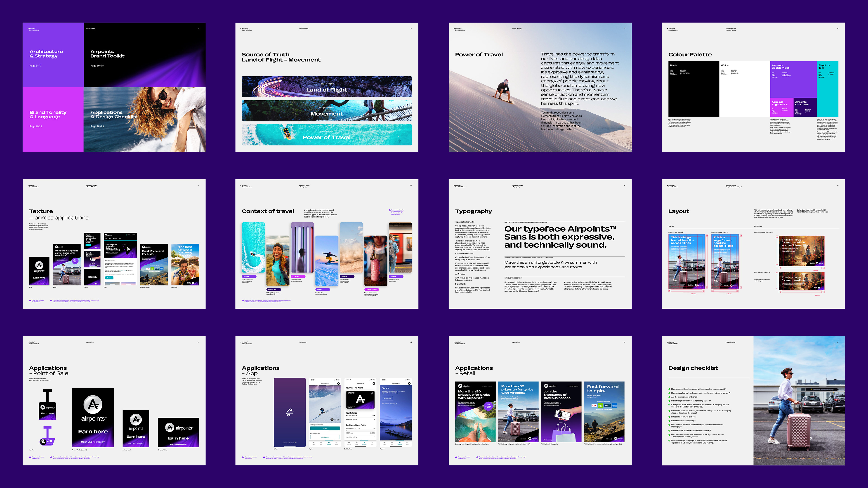Select the aerial jet boat water photo
This screenshot has width=868, height=488.
tap(253, 248)
